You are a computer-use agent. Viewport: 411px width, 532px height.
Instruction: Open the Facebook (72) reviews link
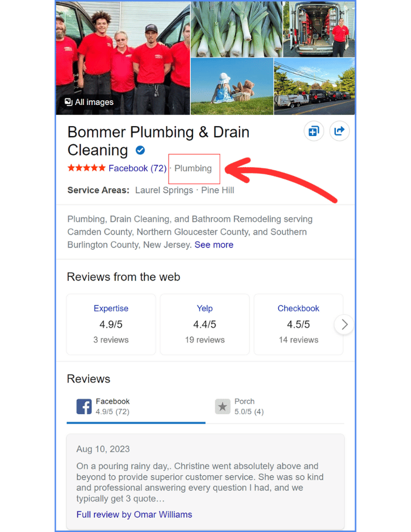point(137,168)
